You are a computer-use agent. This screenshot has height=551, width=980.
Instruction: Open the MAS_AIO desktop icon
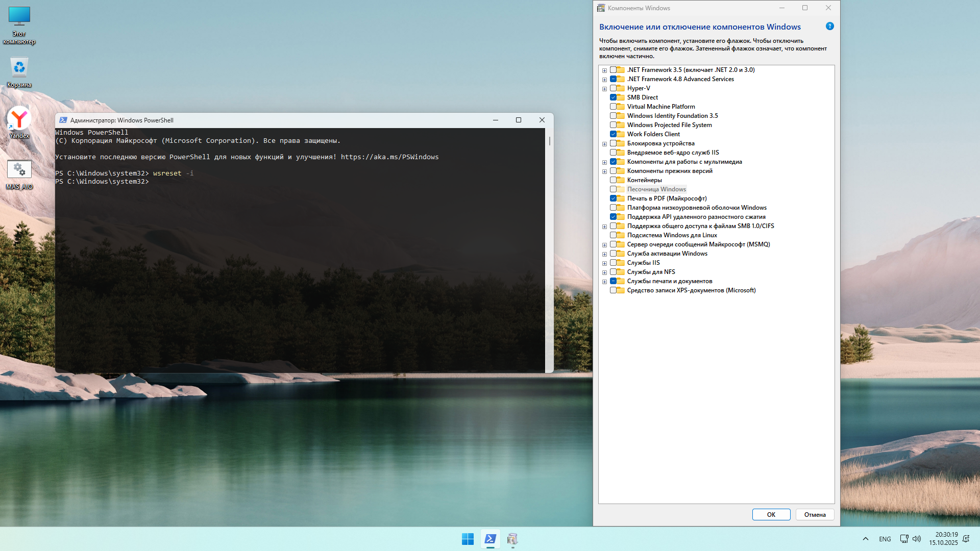(19, 169)
